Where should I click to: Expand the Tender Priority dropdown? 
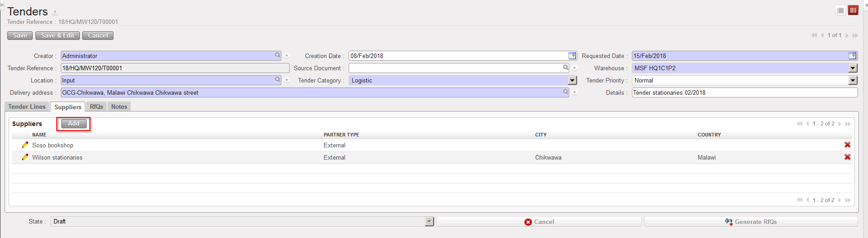pyautogui.click(x=853, y=80)
